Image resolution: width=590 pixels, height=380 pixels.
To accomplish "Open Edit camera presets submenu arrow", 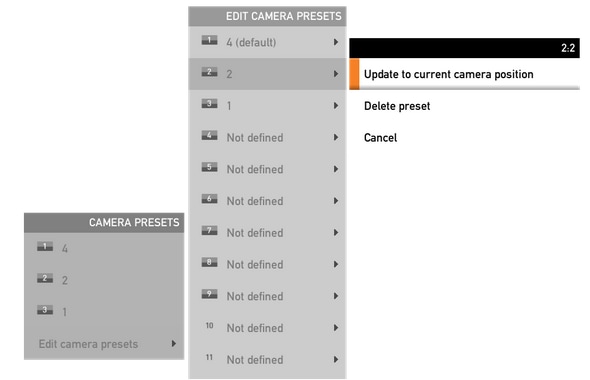I will [x=173, y=343].
